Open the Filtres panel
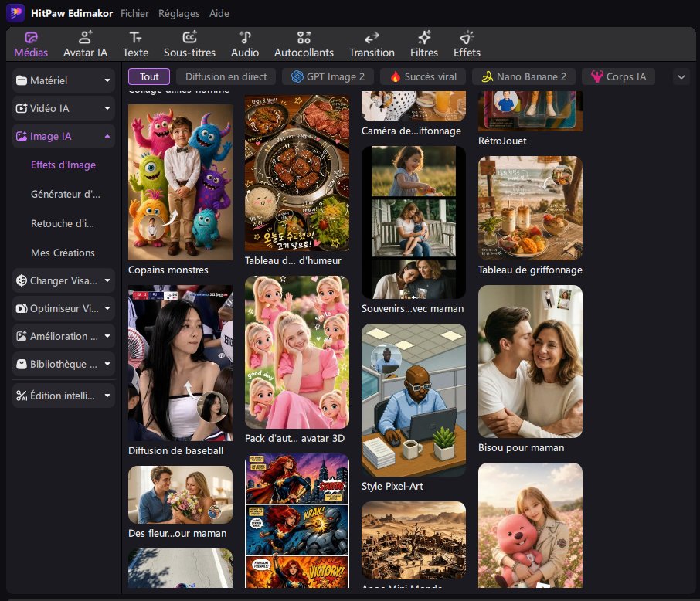 [x=423, y=45]
